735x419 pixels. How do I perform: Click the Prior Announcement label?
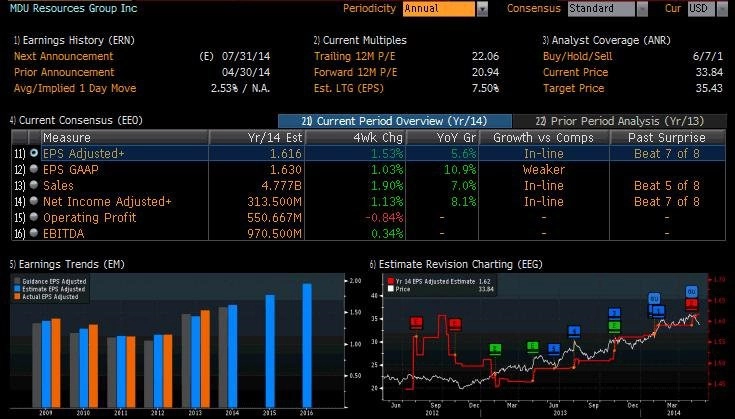(x=64, y=72)
